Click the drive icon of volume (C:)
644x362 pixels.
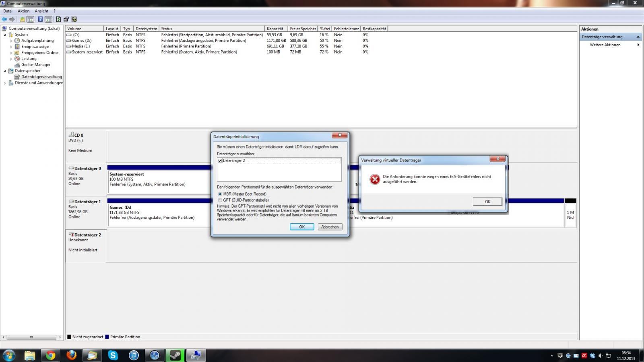point(69,35)
